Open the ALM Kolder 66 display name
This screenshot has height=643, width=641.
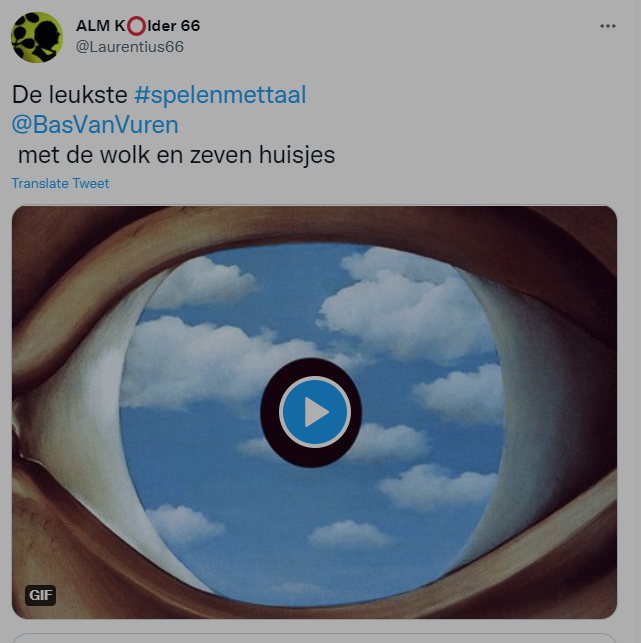pyautogui.click(x=138, y=26)
